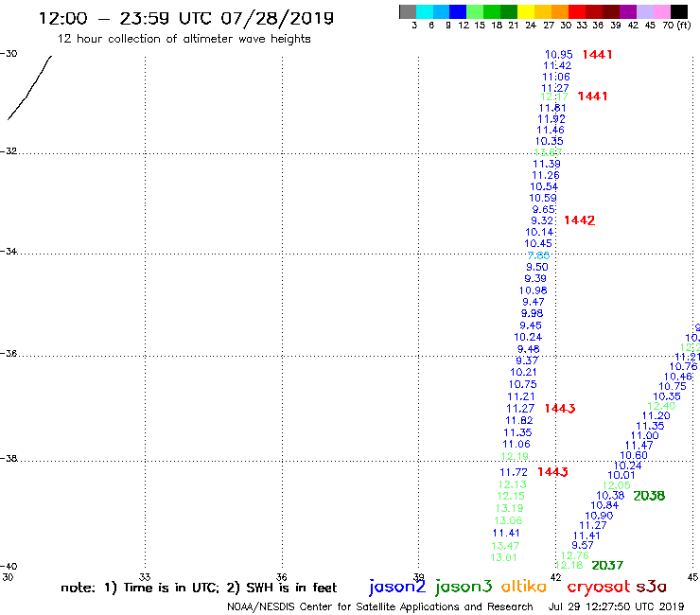
Task: Click the 9.47 wave height value
Action: (x=533, y=302)
